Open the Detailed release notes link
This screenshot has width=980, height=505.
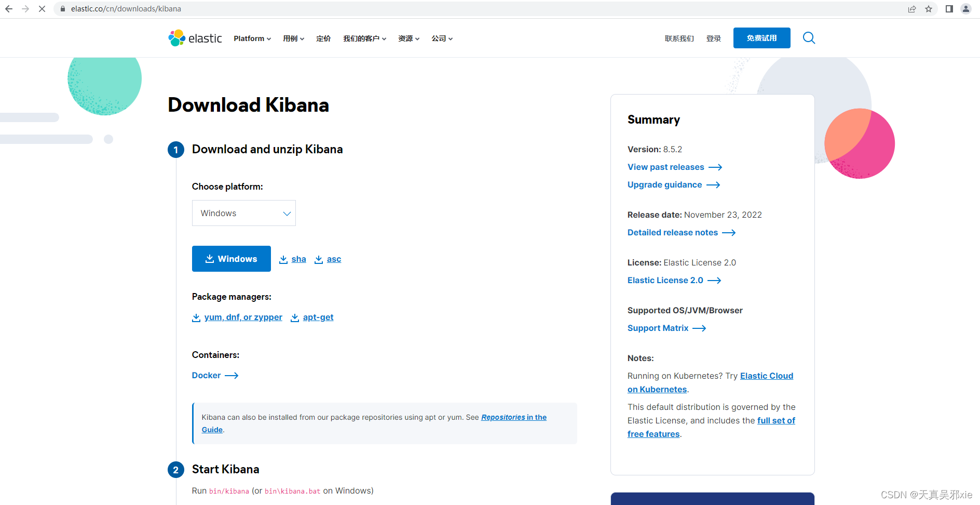tap(673, 232)
